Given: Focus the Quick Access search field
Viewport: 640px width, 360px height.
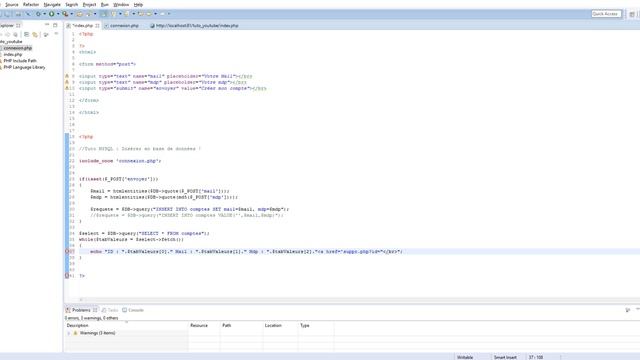Looking at the screenshot, I should pos(606,14).
